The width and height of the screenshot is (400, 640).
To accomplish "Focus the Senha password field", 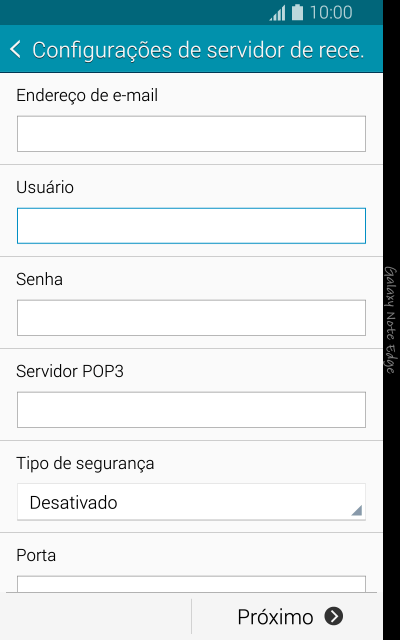I will pyautogui.click(x=191, y=318).
